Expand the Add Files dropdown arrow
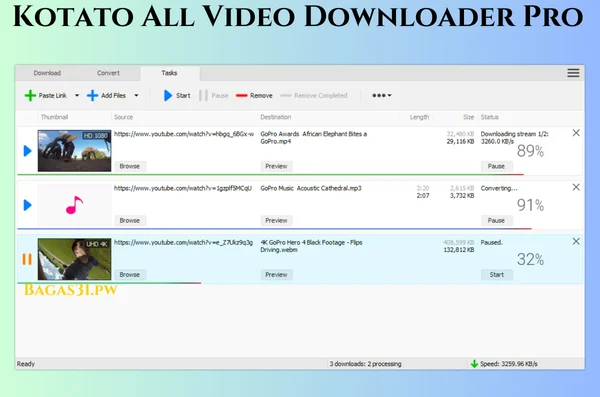 pyautogui.click(x=136, y=95)
